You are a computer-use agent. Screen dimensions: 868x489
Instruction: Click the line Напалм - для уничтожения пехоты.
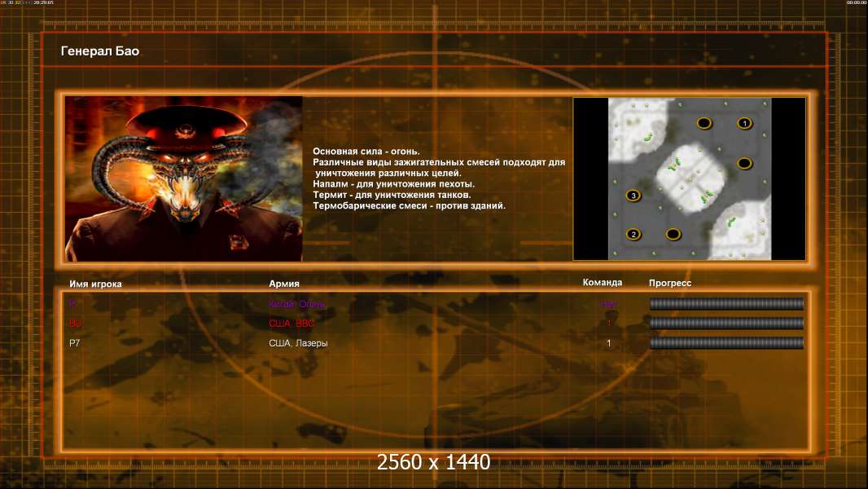coord(393,184)
